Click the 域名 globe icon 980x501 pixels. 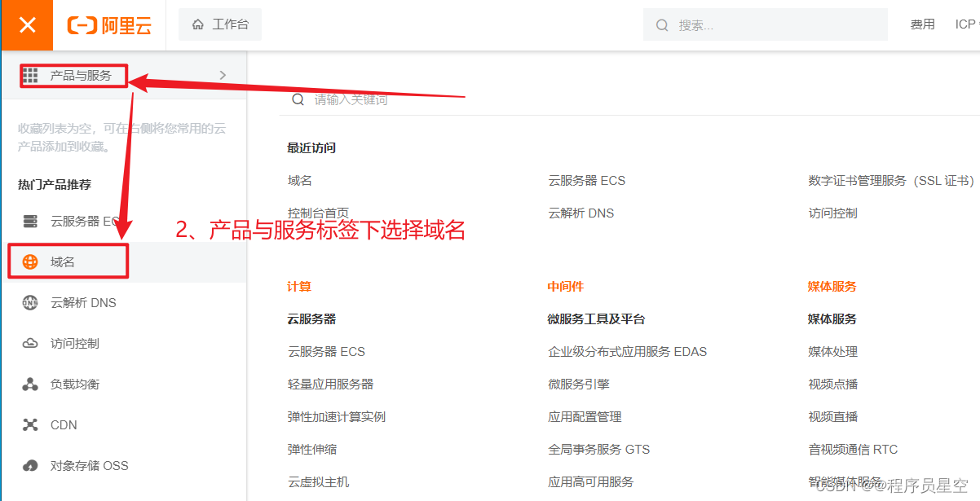[x=30, y=261]
